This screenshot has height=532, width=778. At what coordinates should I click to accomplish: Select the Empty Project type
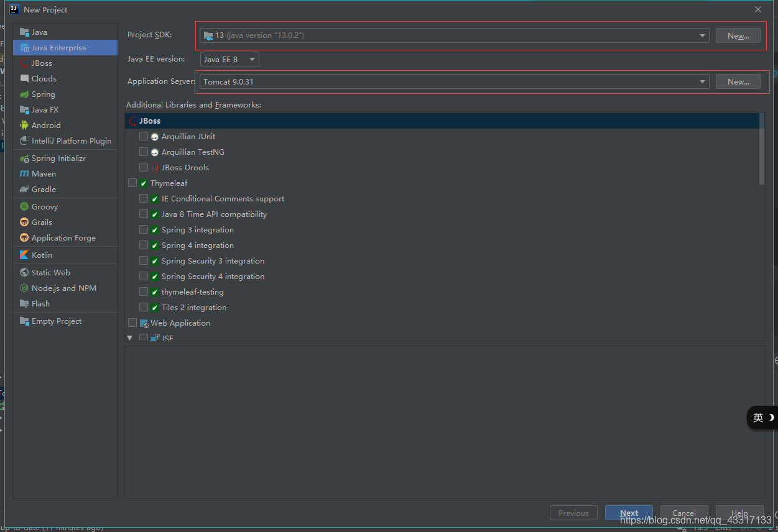[65, 321]
